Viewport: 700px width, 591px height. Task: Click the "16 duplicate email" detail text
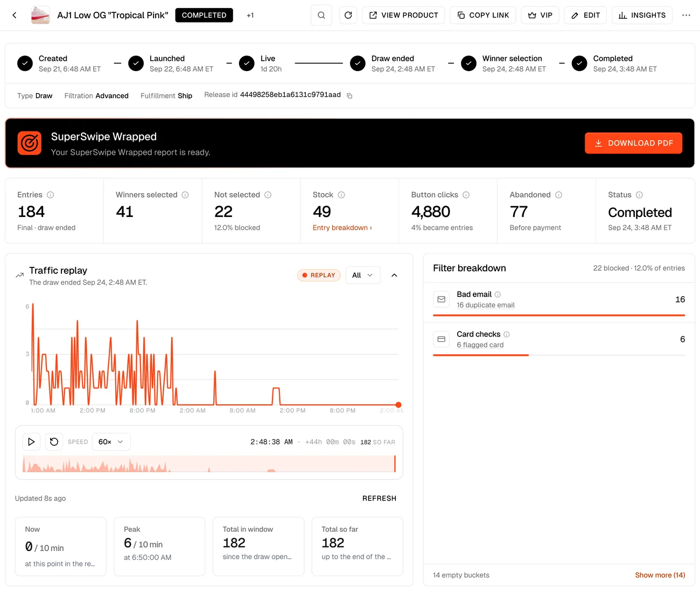(x=486, y=305)
